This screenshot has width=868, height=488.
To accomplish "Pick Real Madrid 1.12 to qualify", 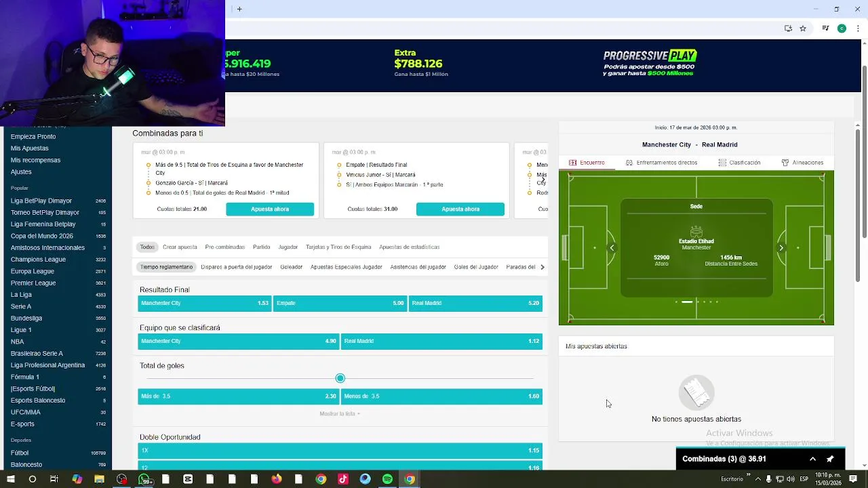I will click(x=441, y=341).
